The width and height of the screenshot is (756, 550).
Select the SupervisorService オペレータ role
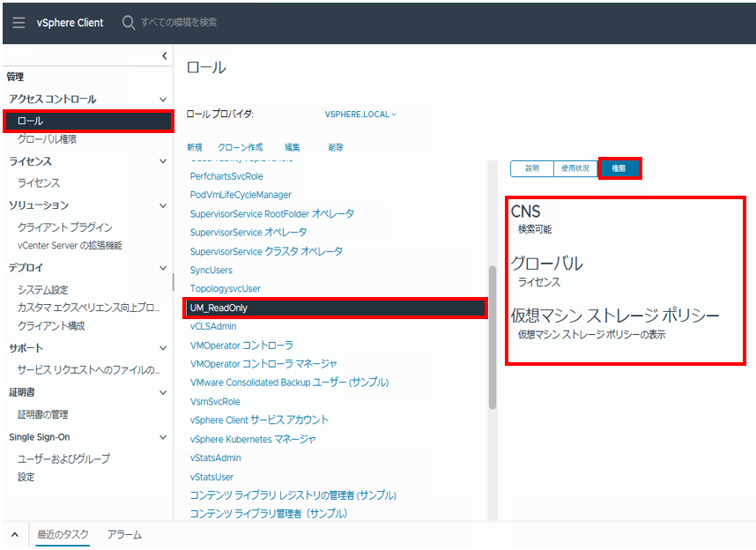pos(248,233)
